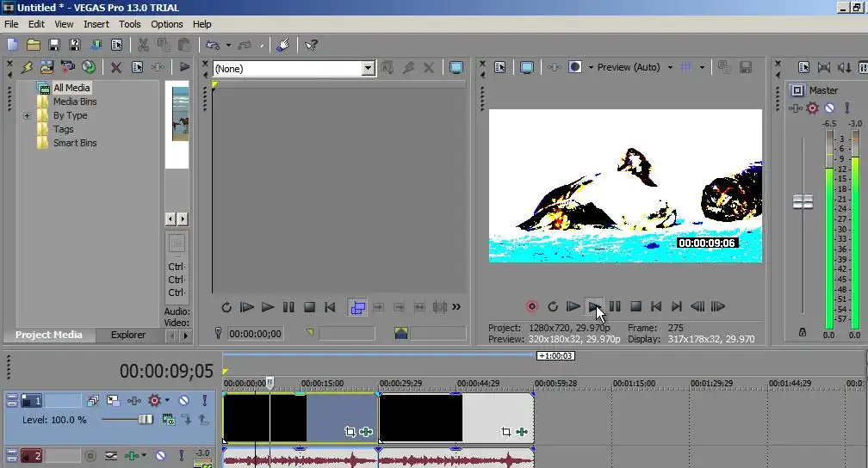Lock the Master fader channels
This screenshot has width=868, height=468.
tap(803, 332)
